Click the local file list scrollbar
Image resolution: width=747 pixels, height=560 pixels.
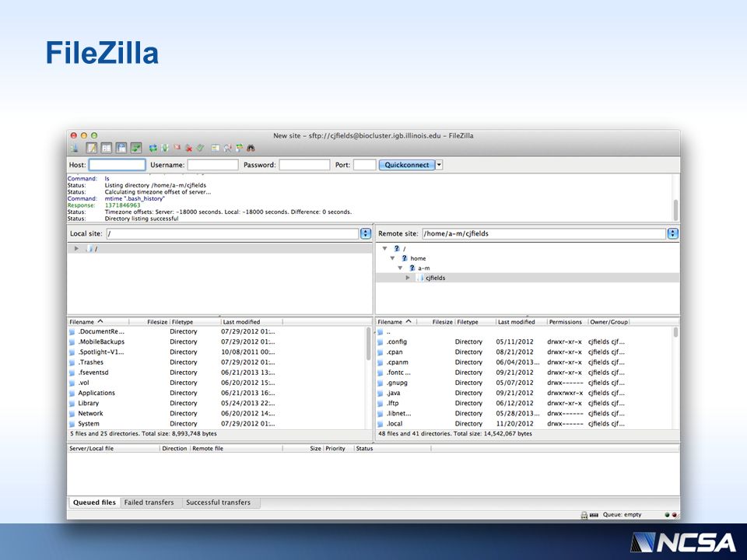368,344
